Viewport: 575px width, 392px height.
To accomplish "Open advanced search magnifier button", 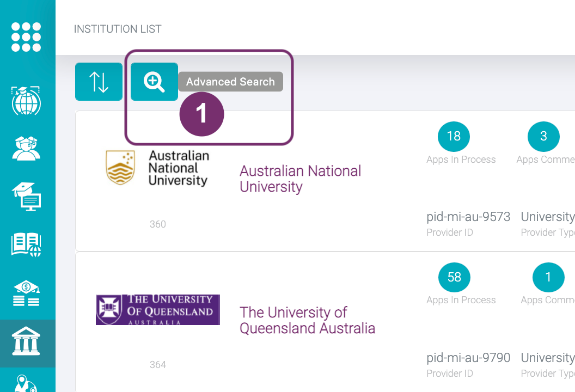I will point(154,82).
